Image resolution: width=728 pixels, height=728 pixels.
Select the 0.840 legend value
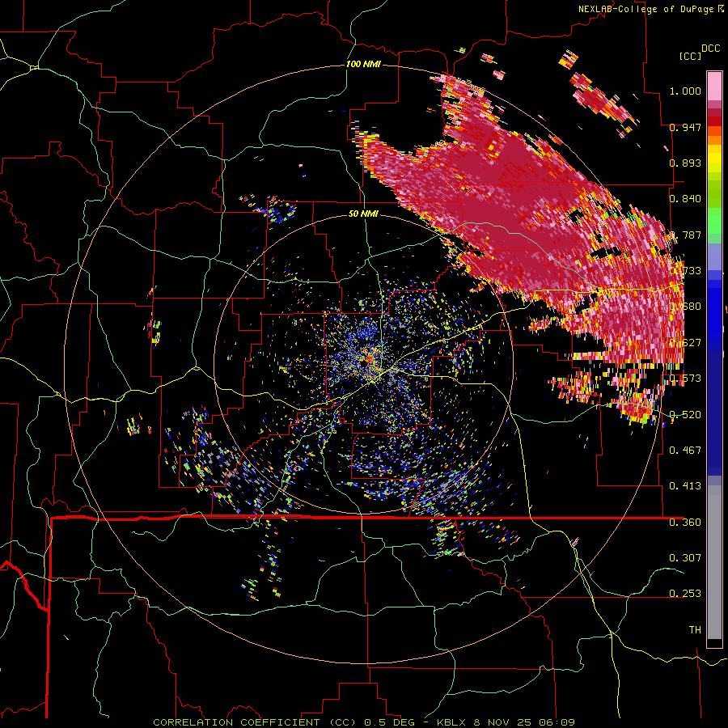tap(685, 199)
